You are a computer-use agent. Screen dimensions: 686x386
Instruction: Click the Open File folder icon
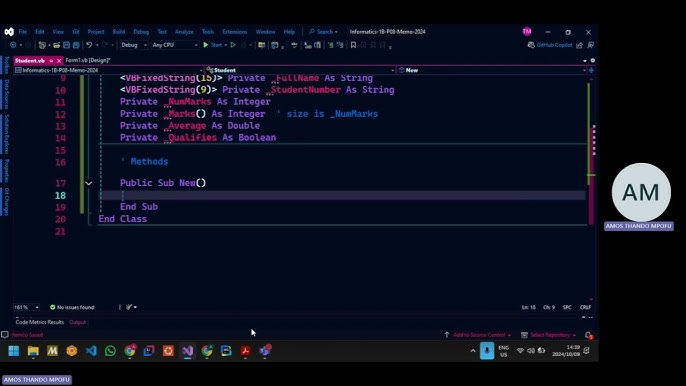[x=57, y=45]
